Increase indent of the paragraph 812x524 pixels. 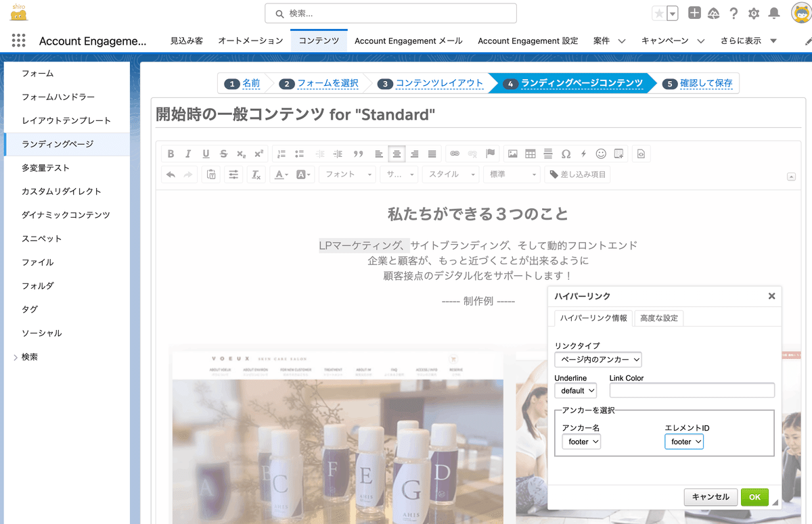pos(338,153)
